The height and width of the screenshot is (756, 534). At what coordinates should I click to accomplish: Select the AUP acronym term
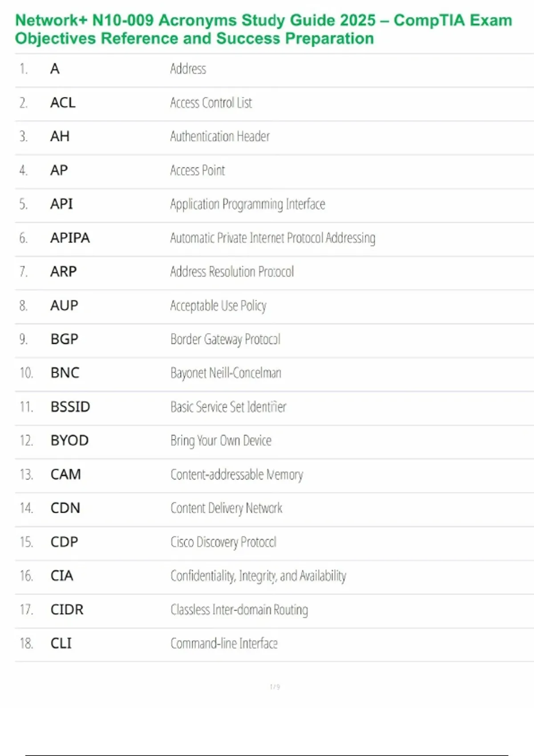click(x=64, y=306)
